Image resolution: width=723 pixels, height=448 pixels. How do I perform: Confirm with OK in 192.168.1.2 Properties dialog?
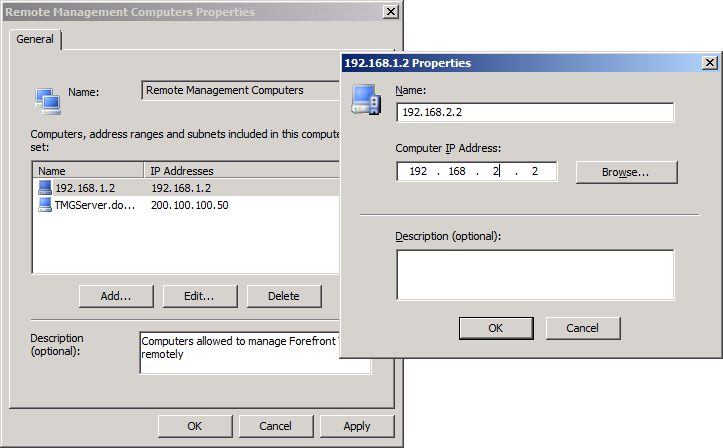click(496, 328)
